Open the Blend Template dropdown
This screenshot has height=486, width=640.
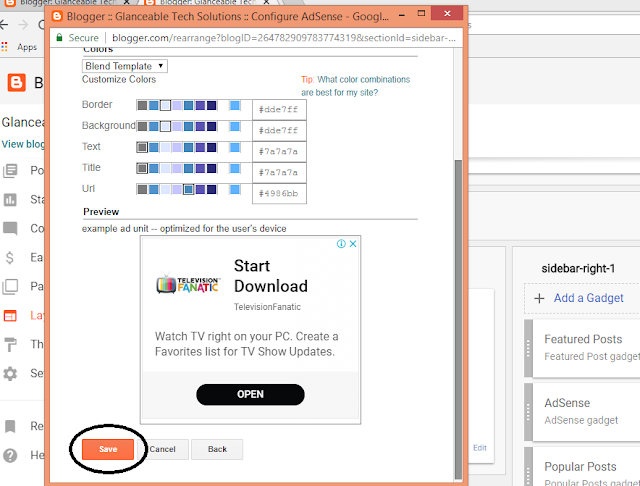click(x=124, y=66)
